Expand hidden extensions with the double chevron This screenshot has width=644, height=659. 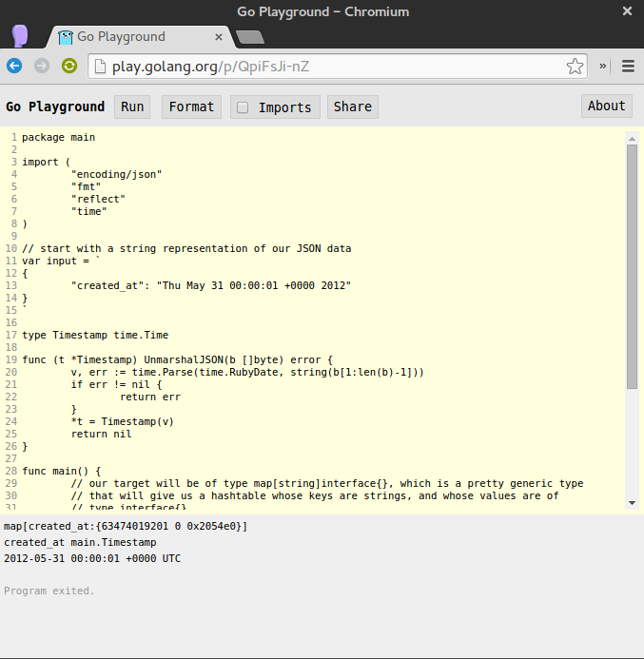pos(603,66)
